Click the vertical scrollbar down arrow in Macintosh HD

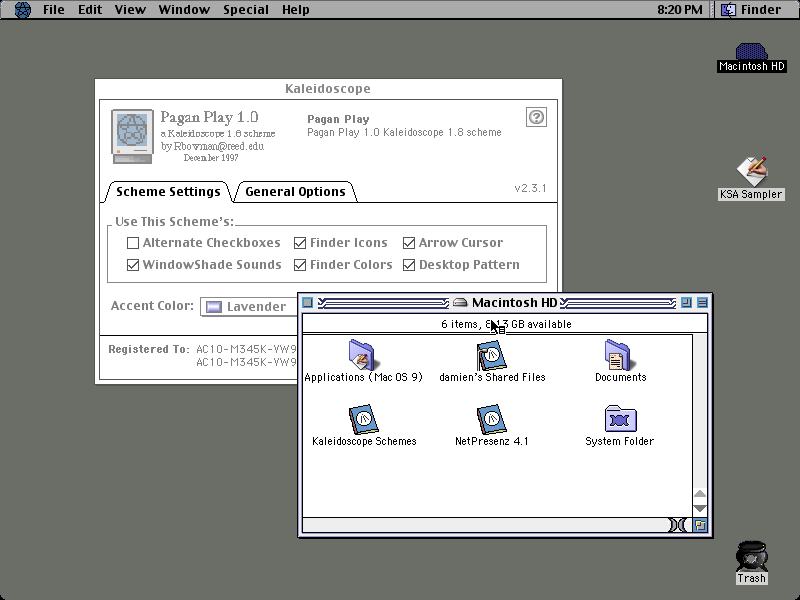pos(700,509)
